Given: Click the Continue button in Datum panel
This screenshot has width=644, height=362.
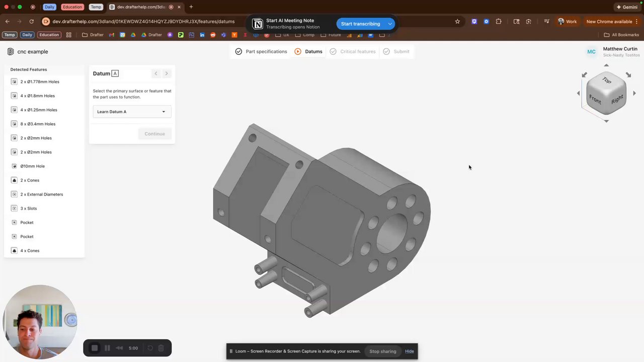Looking at the screenshot, I should pyautogui.click(x=154, y=134).
